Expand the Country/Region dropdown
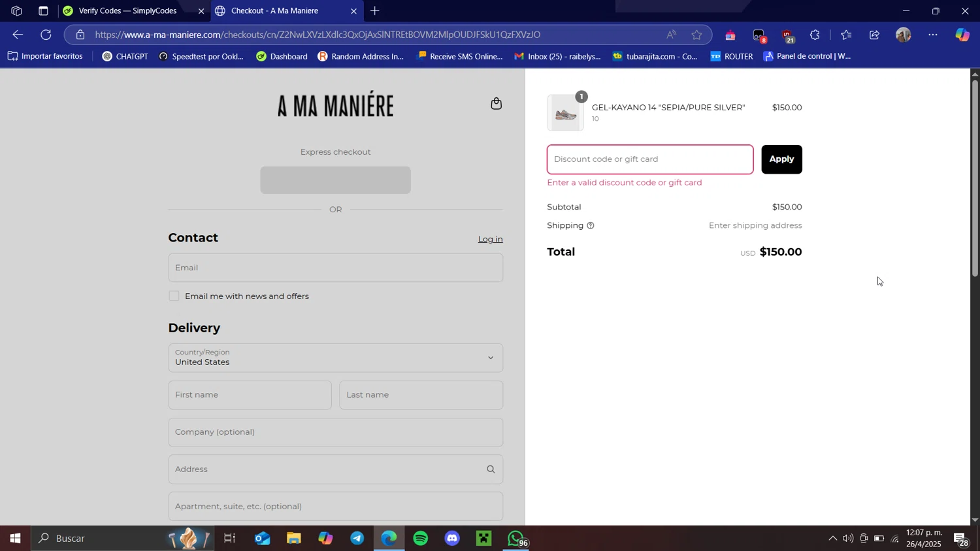980x551 pixels. point(336,358)
